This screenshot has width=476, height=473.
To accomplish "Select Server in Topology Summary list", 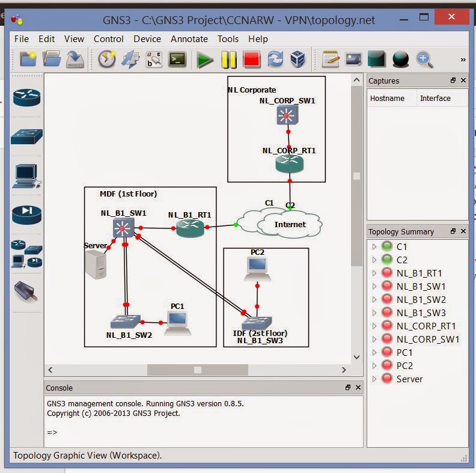I will coord(409,379).
